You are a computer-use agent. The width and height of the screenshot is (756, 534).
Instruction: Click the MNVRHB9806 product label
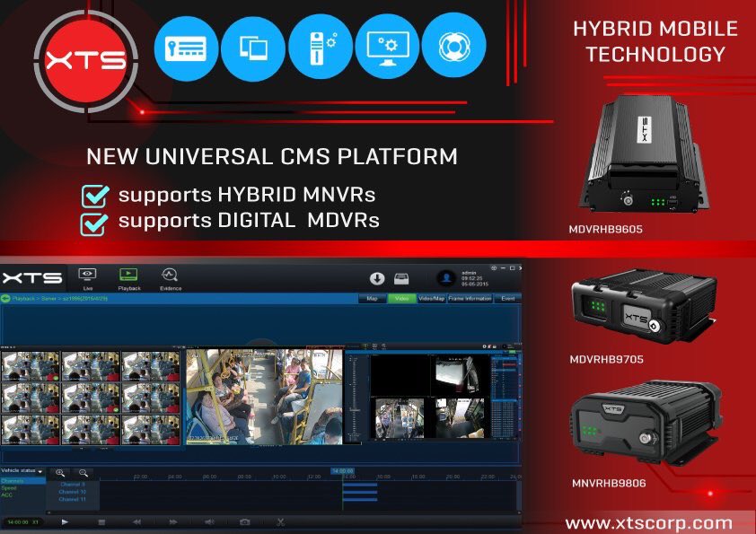(609, 484)
